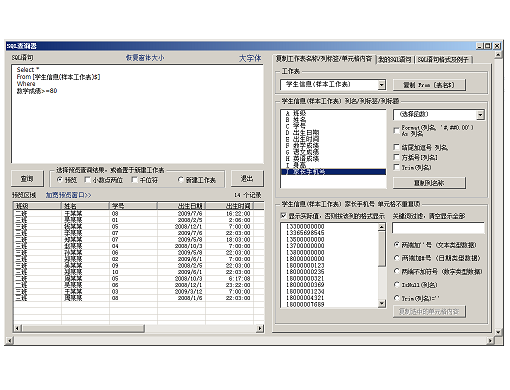
Task: Click the 复制 From [表名$] button
Action: [x=429, y=85]
